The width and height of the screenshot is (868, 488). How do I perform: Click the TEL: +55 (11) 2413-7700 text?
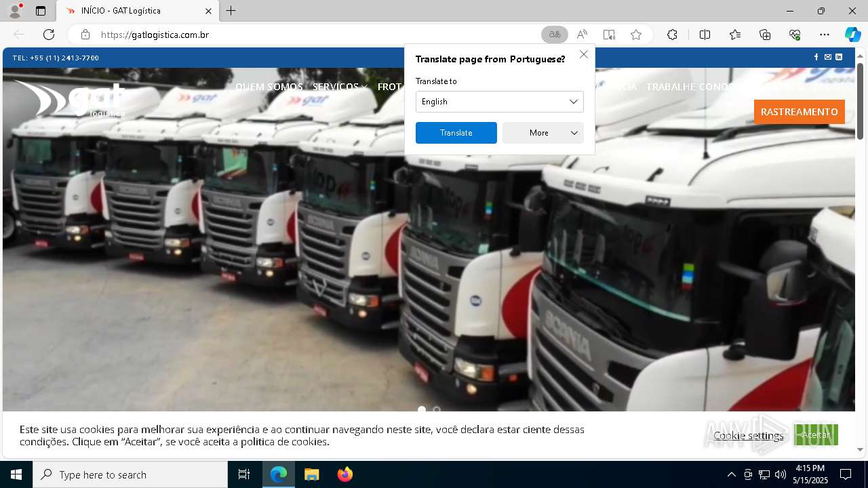(56, 58)
